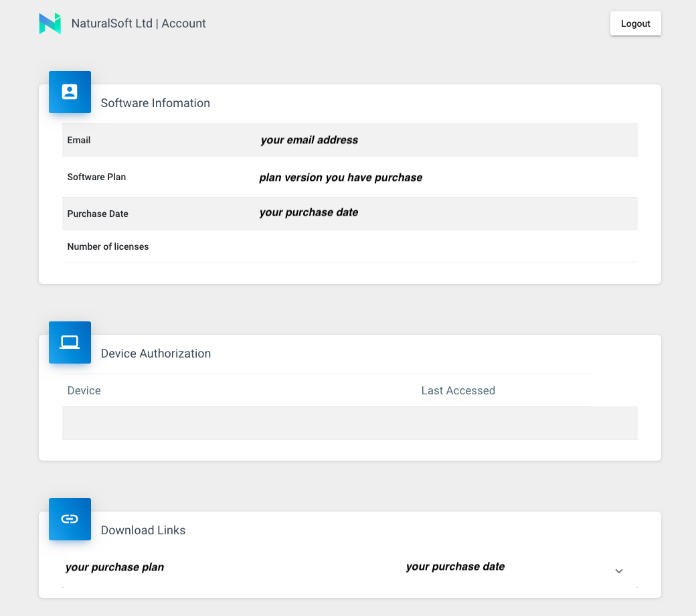Click the Software Information person badge icon
Image resolution: width=696 pixels, height=616 pixels.
point(70,92)
